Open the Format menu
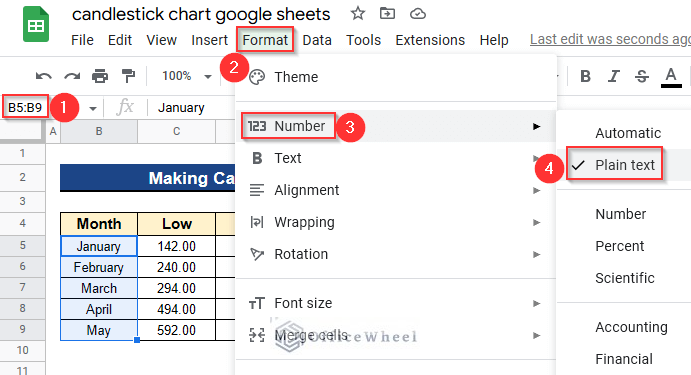 (x=265, y=40)
